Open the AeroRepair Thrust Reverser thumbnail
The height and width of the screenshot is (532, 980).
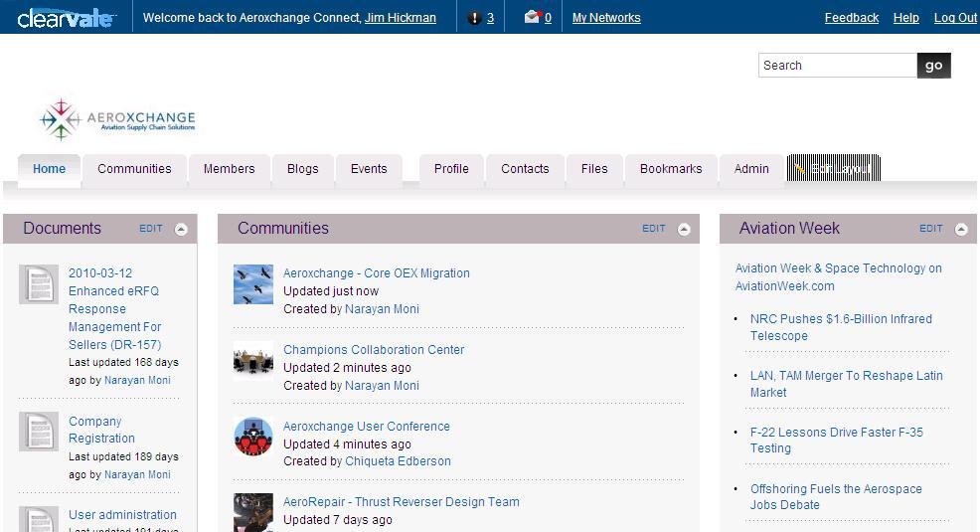(x=253, y=513)
